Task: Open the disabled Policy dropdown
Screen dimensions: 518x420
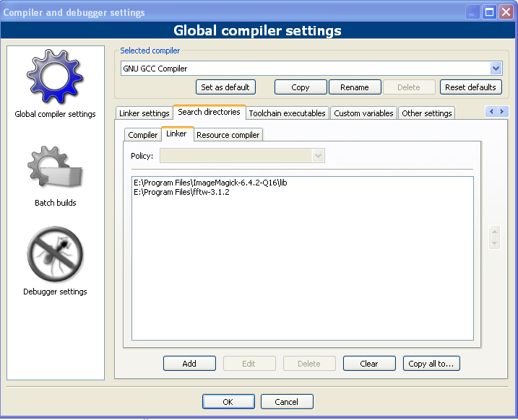Action: pos(242,156)
